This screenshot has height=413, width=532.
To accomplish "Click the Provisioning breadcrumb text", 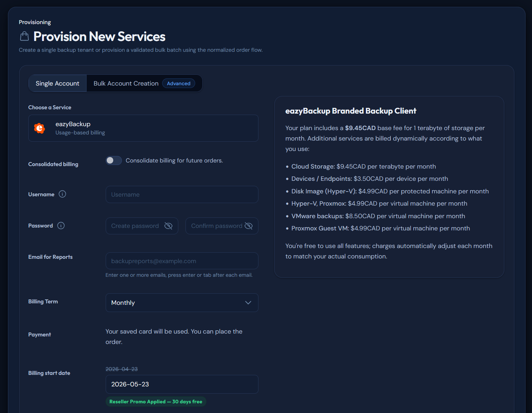I will pyautogui.click(x=35, y=22).
